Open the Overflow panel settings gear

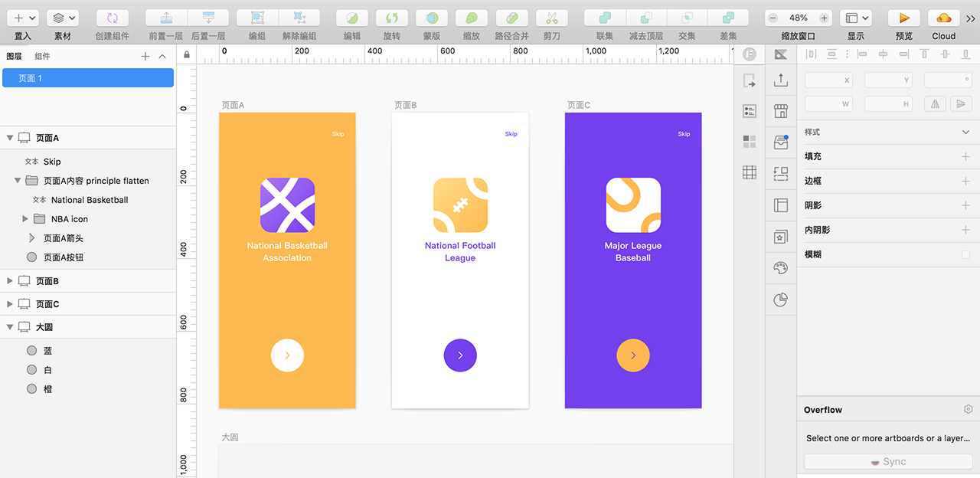(x=968, y=410)
